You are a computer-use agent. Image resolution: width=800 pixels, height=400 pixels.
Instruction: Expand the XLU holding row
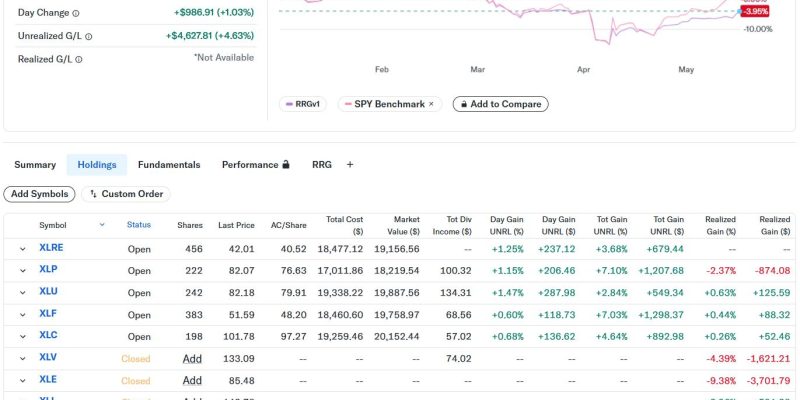click(x=22, y=293)
